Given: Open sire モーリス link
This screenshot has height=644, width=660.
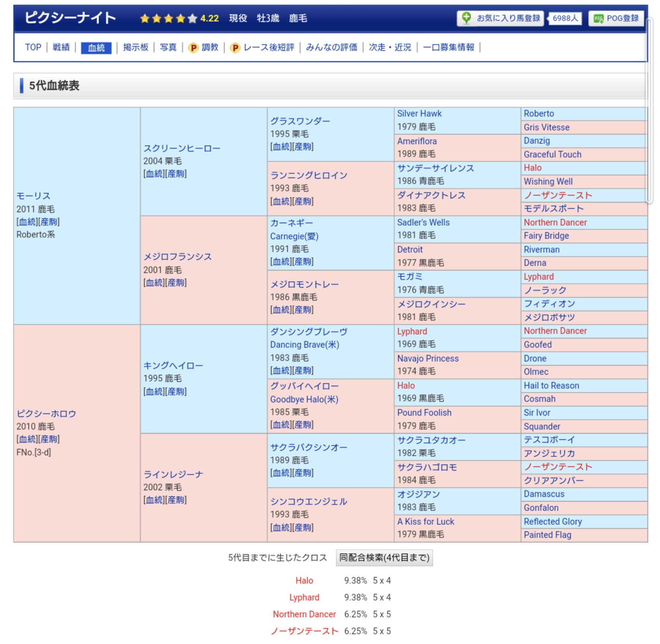Looking at the screenshot, I should click(x=33, y=196).
